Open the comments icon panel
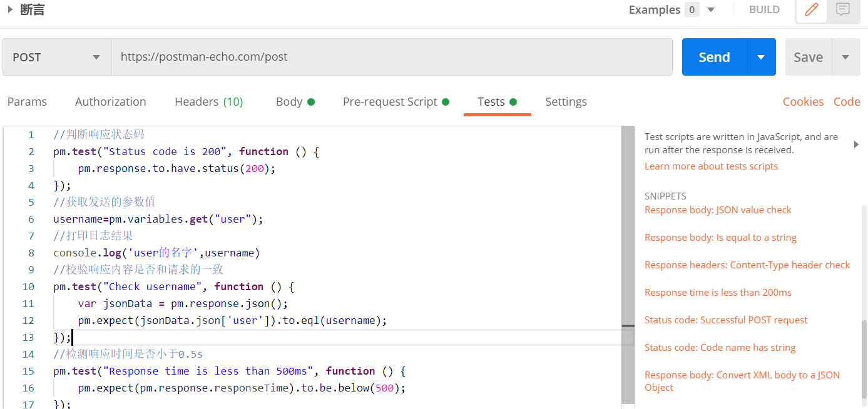The width and height of the screenshot is (868, 409). 843,10
